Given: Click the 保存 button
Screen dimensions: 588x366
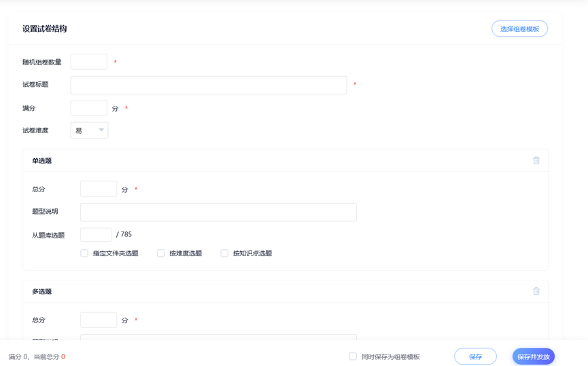Looking at the screenshot, I should pyautogui.click(x=475, y=356).
